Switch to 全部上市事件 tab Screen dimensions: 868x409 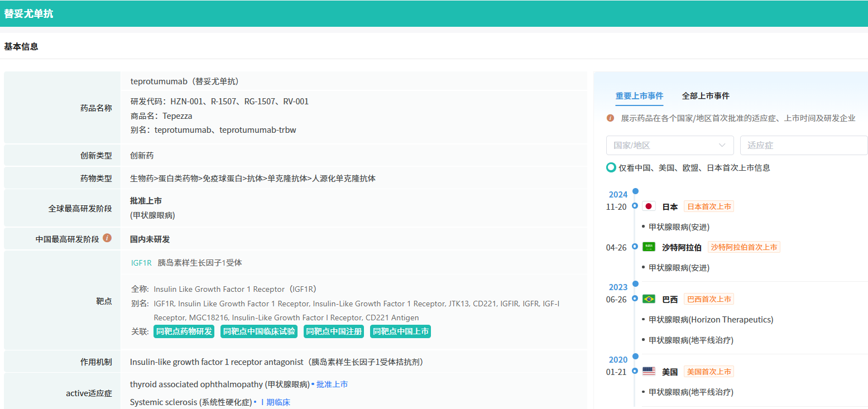point(705,96)
